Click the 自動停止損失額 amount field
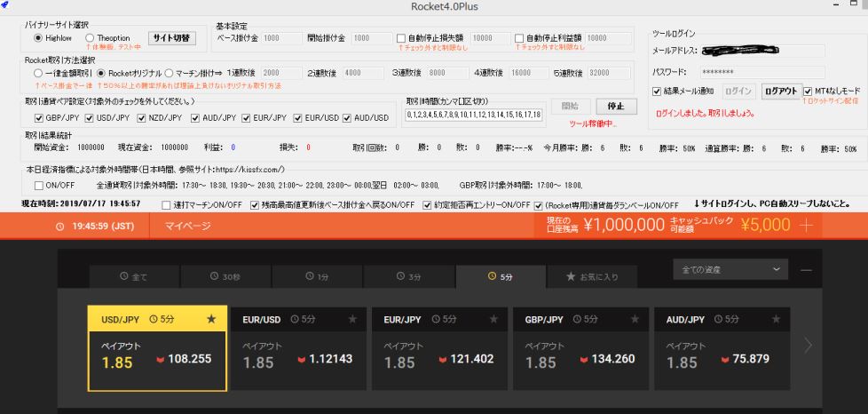 coord(491,38)
